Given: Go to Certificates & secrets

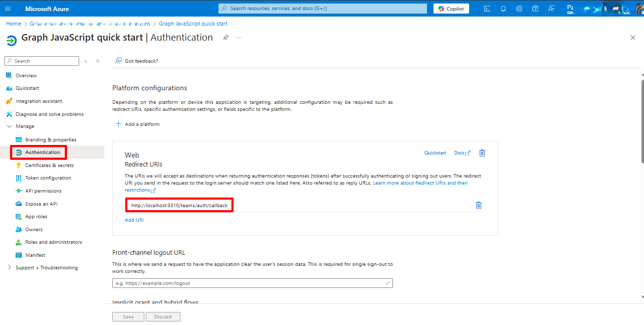Looking at the screenshot, I should [x=49, y=166].
